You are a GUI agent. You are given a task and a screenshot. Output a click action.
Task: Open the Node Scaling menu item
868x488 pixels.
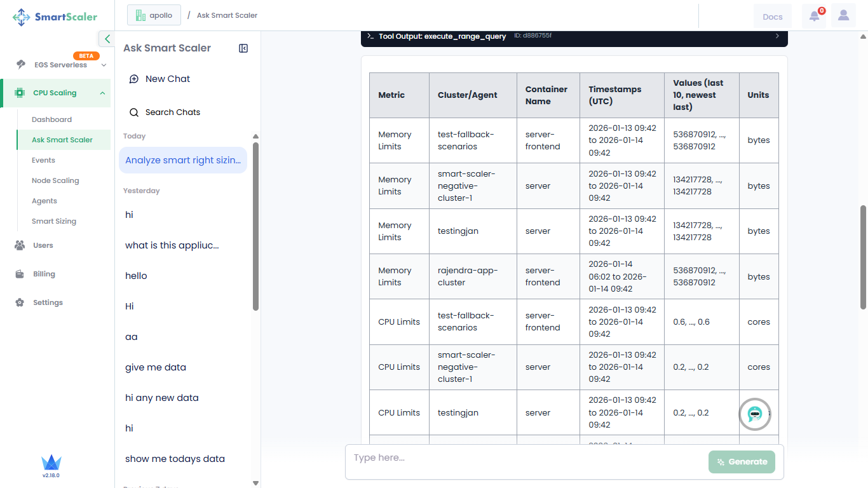tap(55, 180)
